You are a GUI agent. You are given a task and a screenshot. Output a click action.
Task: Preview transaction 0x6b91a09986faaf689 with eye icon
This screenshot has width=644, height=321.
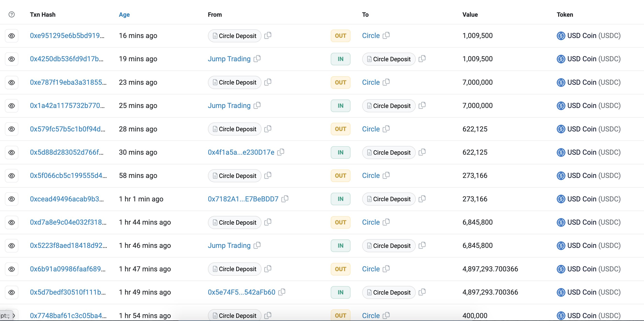point(12,269)
